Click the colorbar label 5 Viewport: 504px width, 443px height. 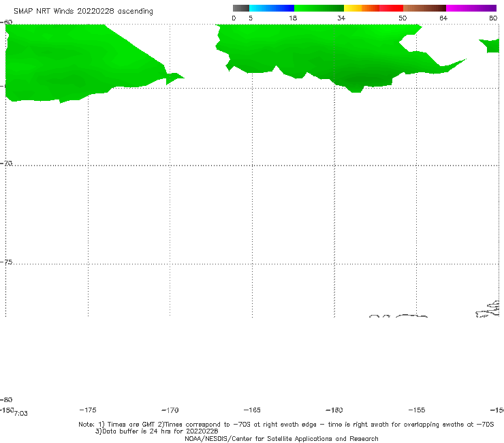251,18
